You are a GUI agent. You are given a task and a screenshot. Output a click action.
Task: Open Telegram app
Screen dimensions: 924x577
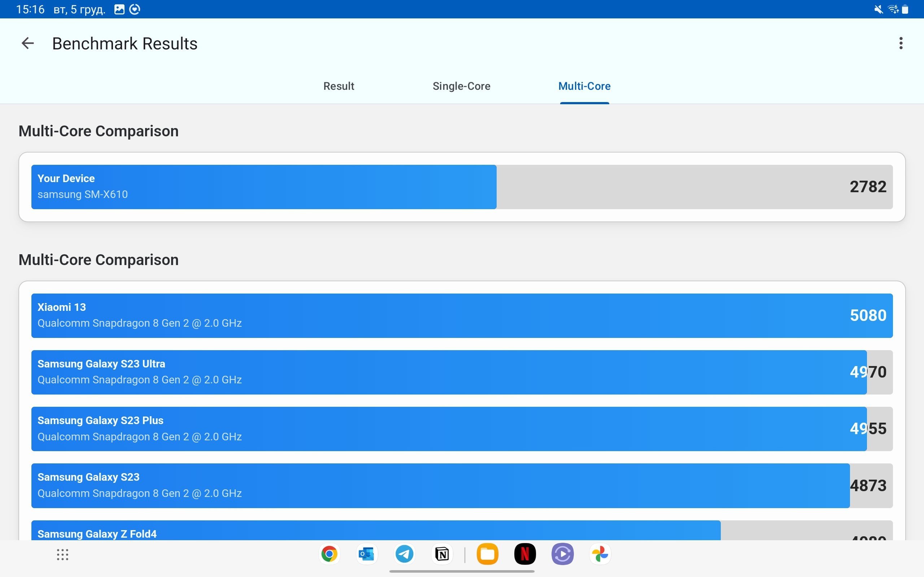[x=405, y=554]
